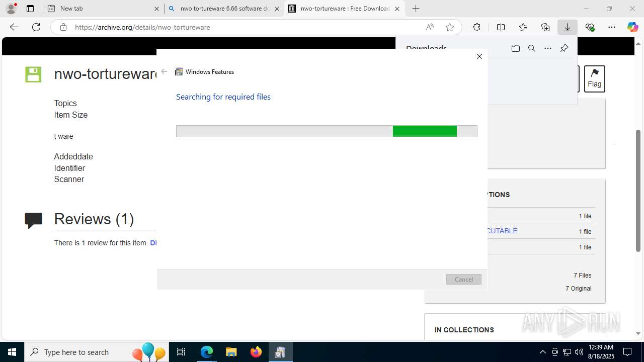Open the Collections icon

[545, 27]
